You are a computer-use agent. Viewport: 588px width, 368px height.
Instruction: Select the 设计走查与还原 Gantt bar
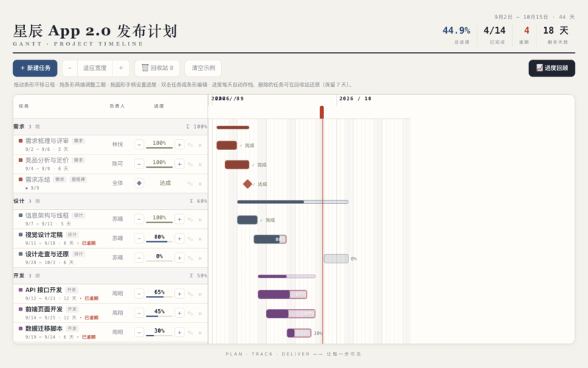tap(336, 258)
